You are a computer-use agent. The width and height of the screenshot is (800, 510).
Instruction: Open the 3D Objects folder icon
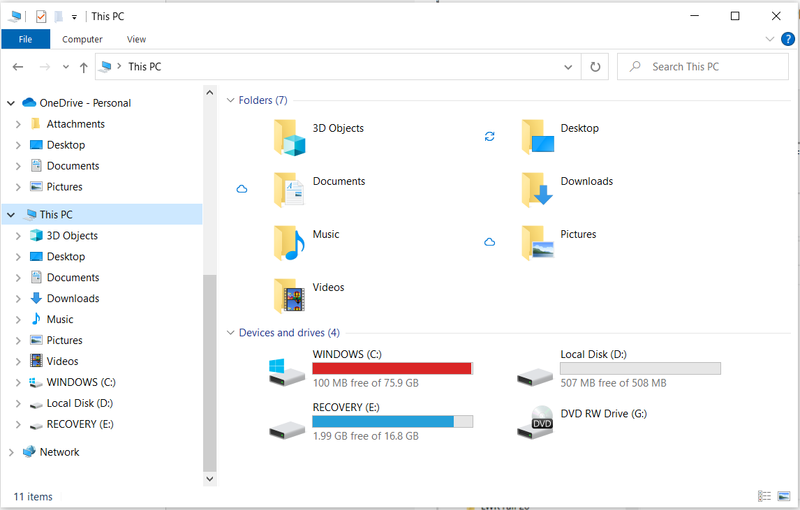tap(289, 137)
